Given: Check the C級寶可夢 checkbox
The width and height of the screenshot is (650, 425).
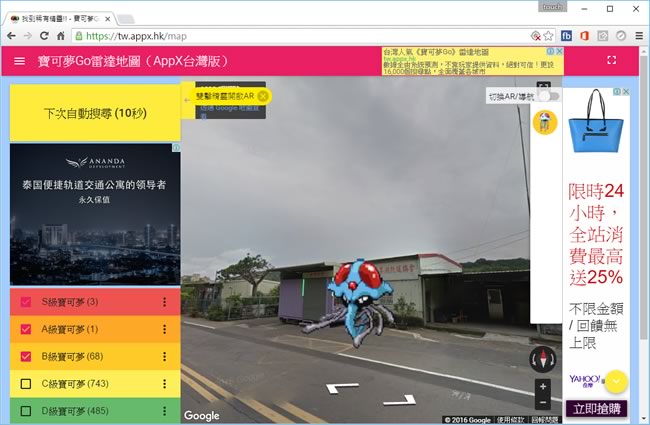Looking at the screenshot, I should click(x=26, y=384).
